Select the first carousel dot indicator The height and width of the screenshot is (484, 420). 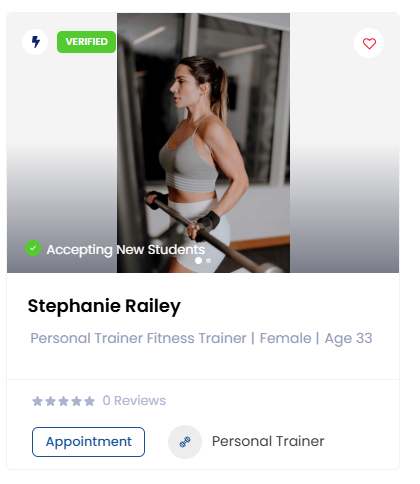pyautogui.click(x=198, y=260)
